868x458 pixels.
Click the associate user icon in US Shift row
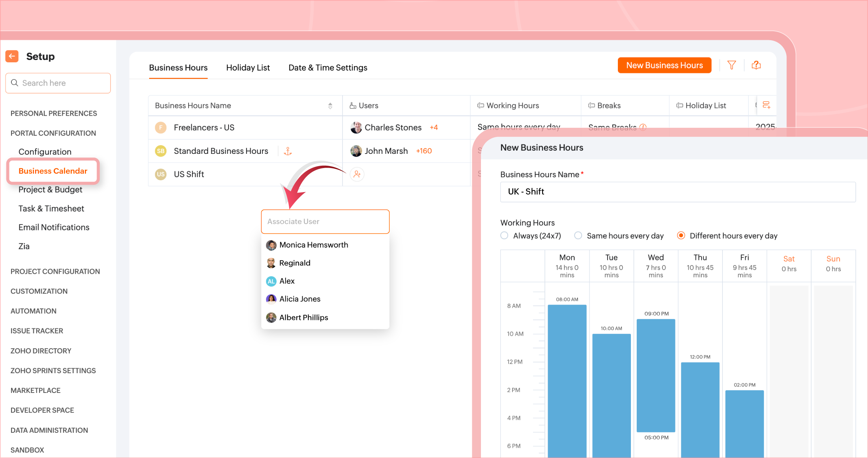point(357,174)
